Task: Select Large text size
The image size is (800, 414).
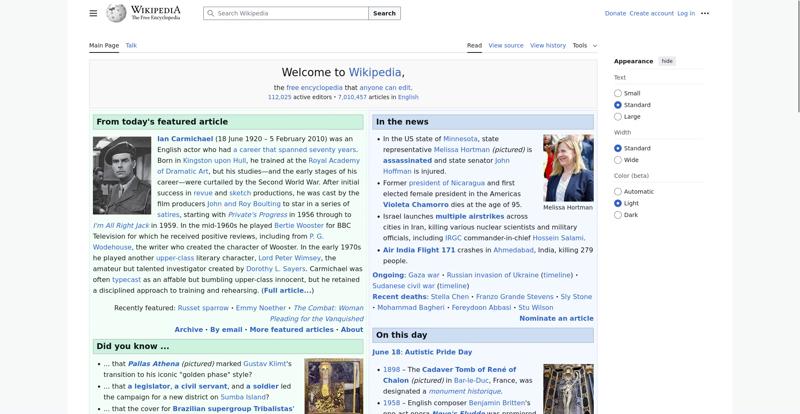Action: click(618, 117)
